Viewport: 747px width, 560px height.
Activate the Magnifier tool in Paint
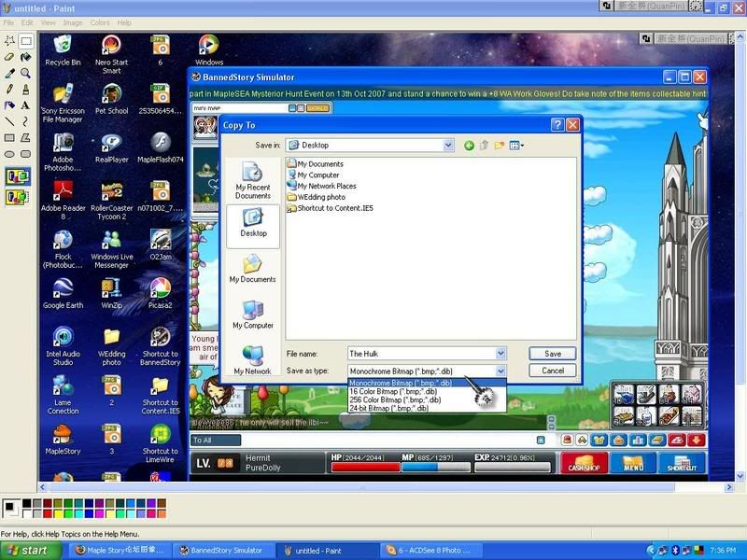26,74
